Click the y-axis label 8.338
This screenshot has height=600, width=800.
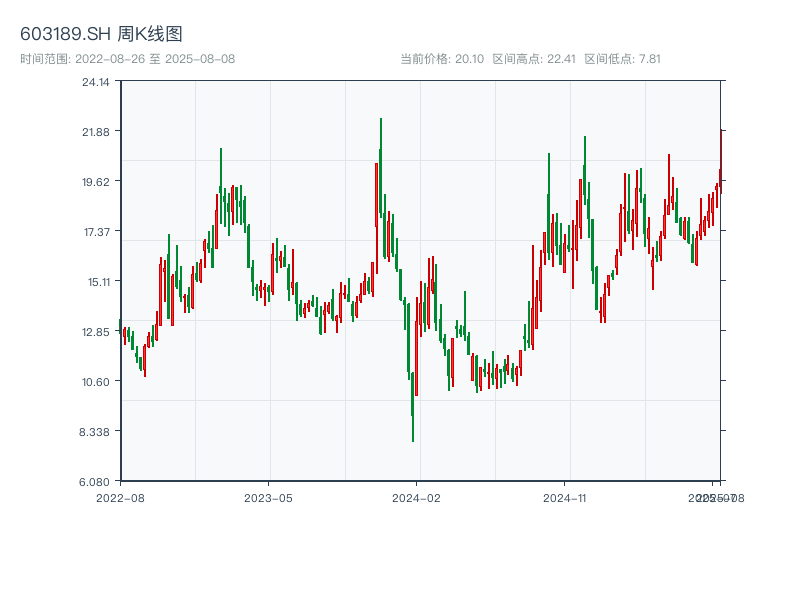pyautogui.click(x=94, y=432)
